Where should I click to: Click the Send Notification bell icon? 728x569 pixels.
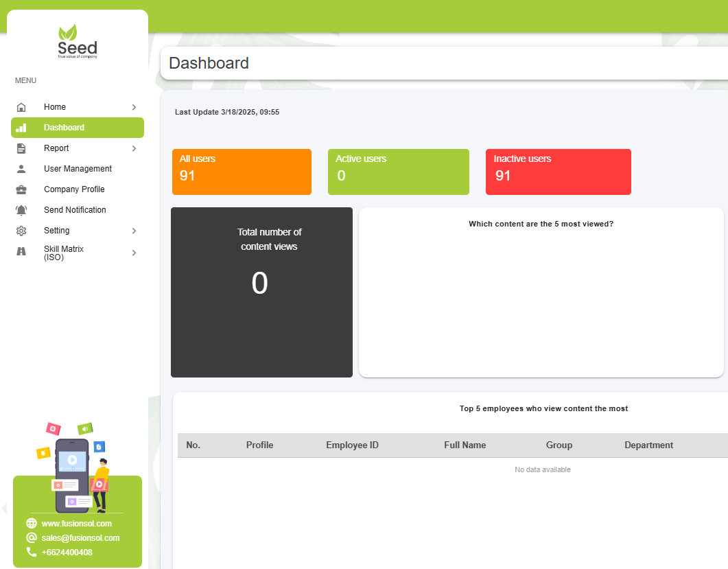point(21,210)
